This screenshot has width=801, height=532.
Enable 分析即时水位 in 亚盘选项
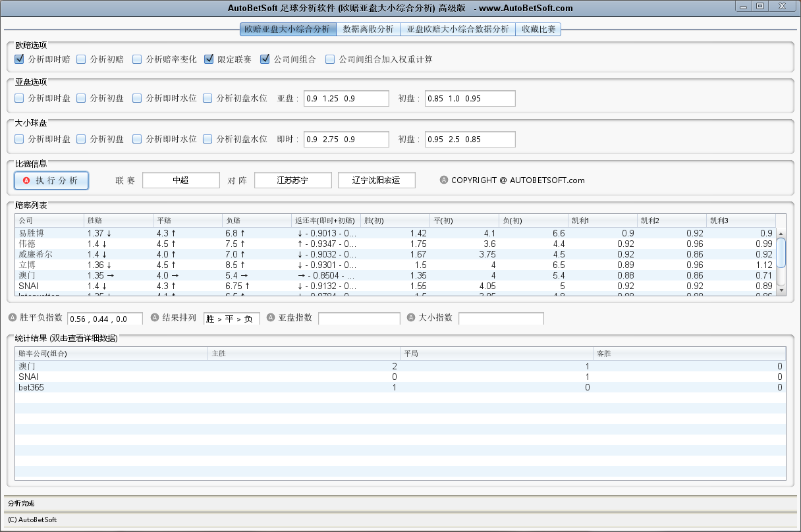click(137, 98)
